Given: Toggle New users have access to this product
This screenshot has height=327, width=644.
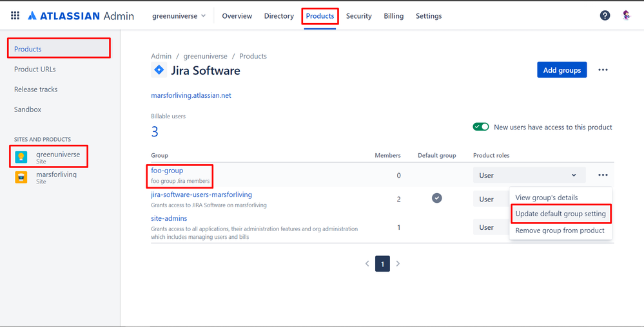Looking at the screenshot, I should point(480,127).
